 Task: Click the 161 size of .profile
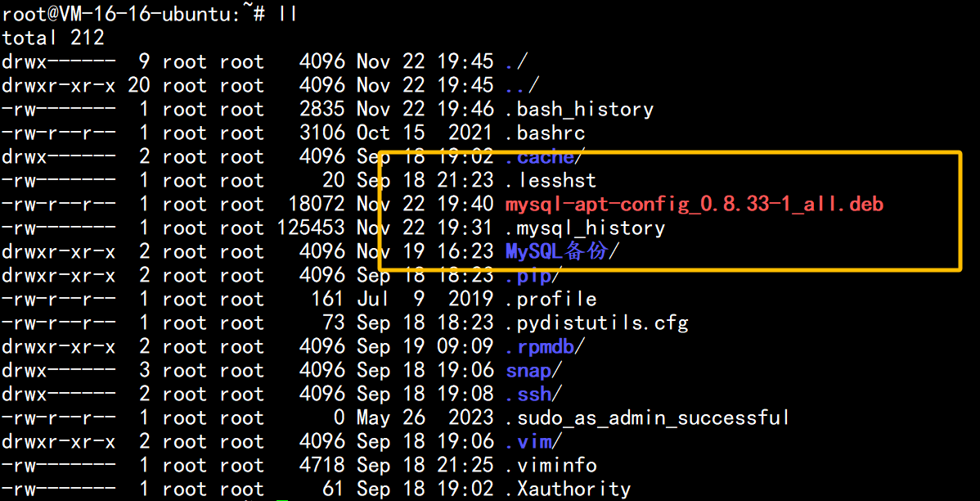(x=327, y=299)
